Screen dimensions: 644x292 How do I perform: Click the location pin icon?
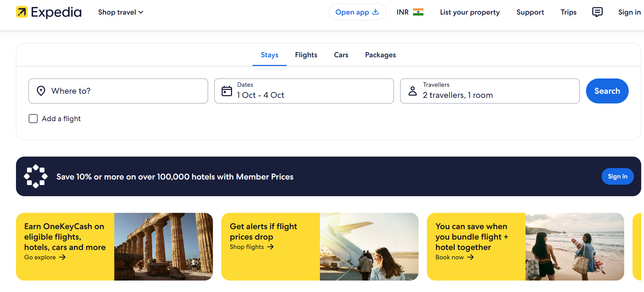(41, 91)
